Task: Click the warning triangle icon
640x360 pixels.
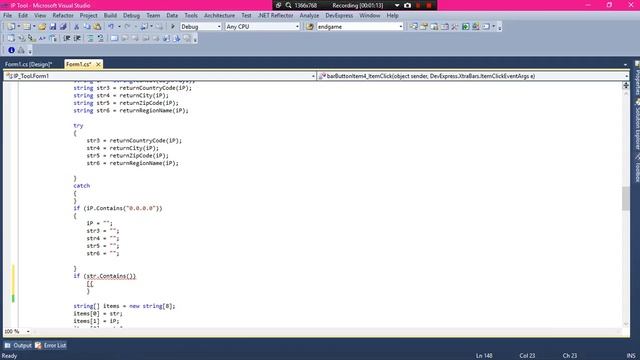Action: tap(21, 50)
